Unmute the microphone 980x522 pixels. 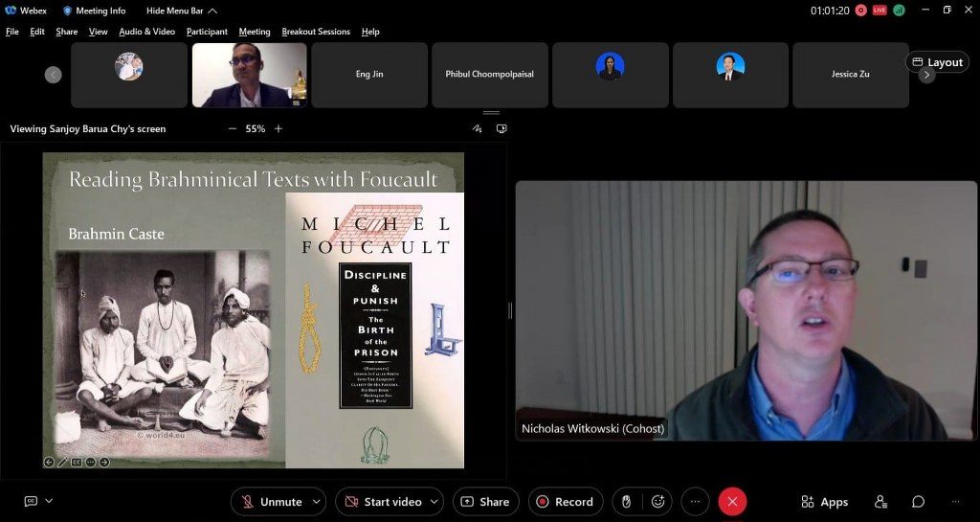pyautogui.click(x=271, y=501)
